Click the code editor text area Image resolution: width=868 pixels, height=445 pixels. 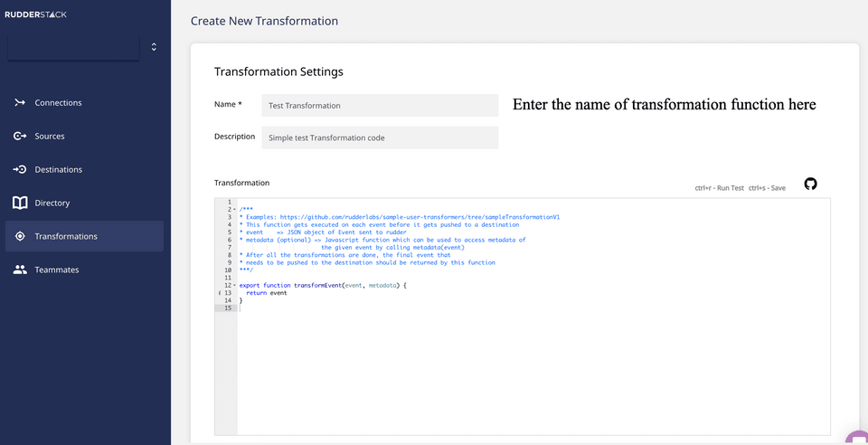tap(533, 317)
